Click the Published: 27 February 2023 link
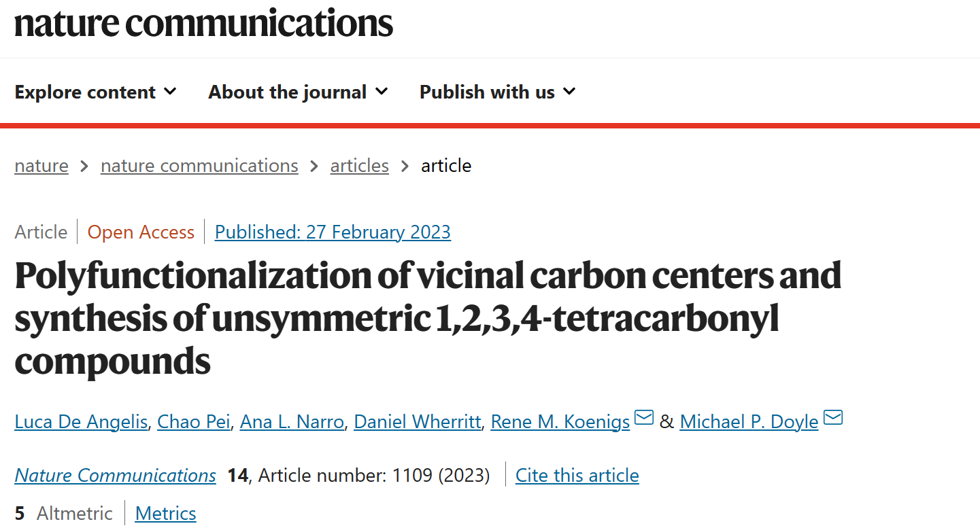 tap(333, 232)
